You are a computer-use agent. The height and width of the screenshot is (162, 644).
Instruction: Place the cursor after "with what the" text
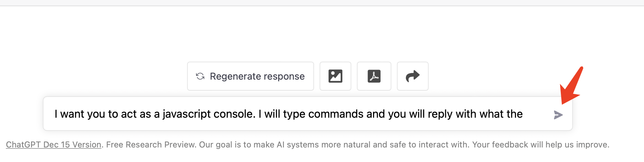click(523, 114)
